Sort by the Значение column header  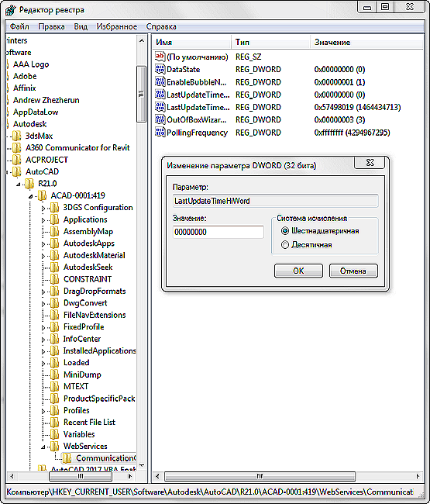366,42
